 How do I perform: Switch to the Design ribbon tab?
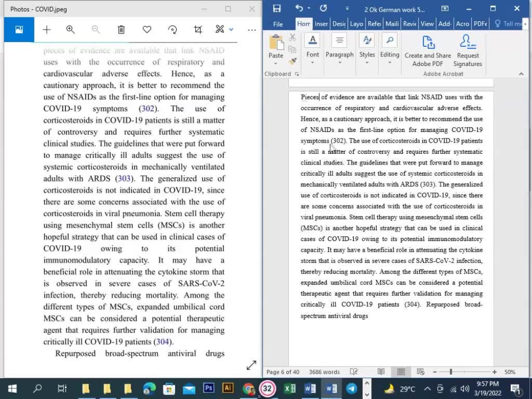pos(339,24)
